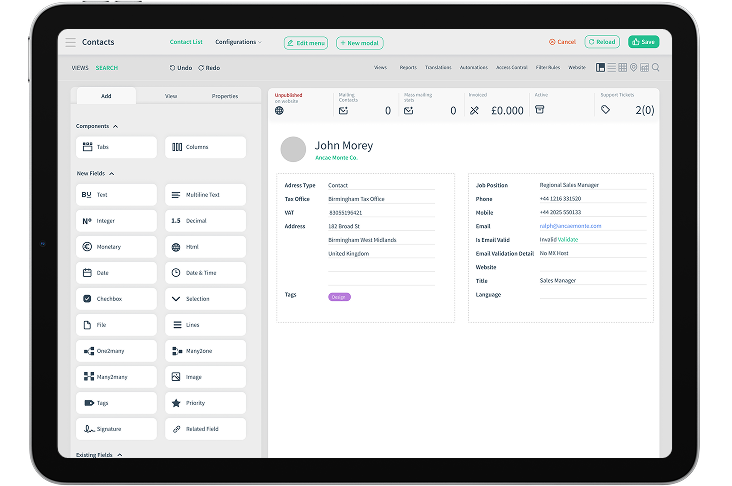Toggle the Unpublished on website status
Screen dimensions: 732x486
(x=280, y=110)
